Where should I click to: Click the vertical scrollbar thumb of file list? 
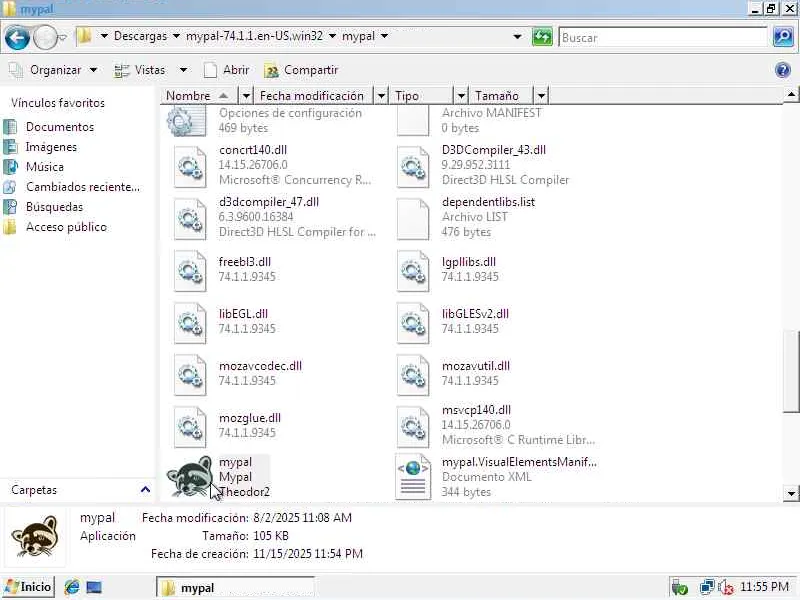[791, 371]
